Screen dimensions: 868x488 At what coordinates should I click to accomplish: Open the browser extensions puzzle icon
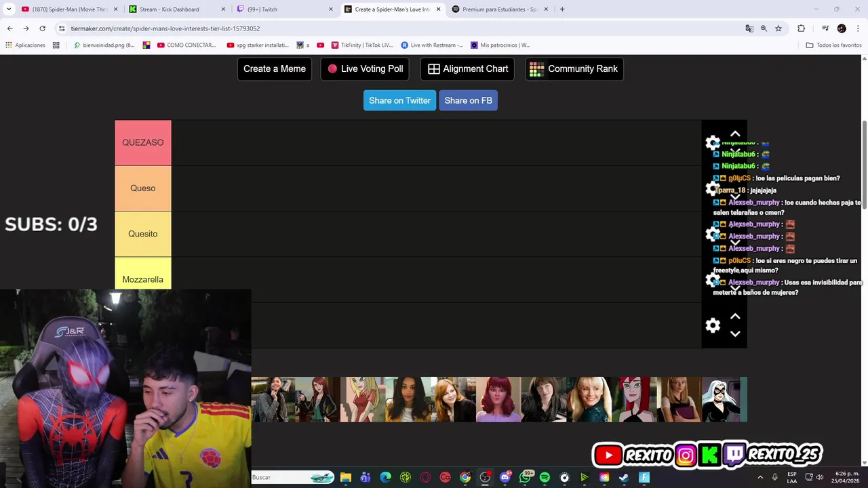[x=802, y=28]
